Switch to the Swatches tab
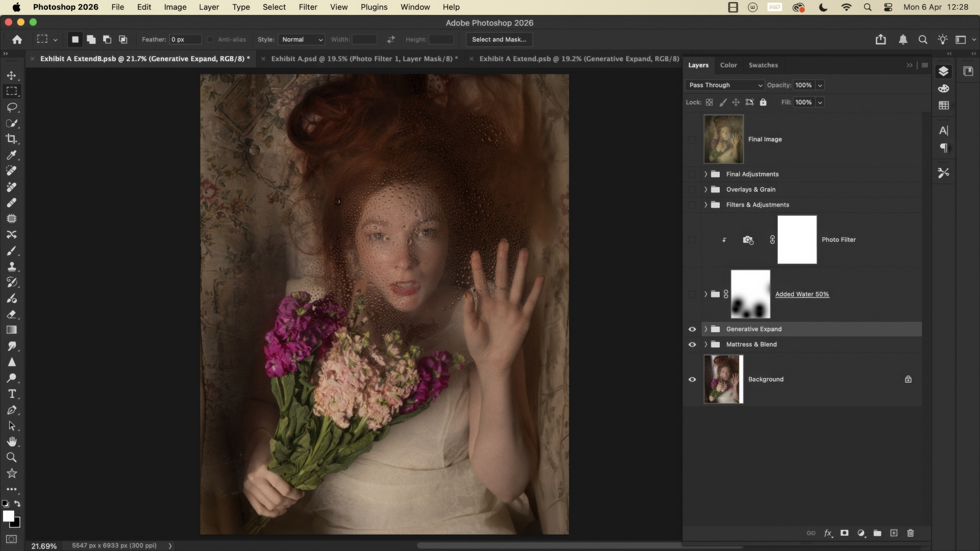980x551 pixels. click(763, 65)
